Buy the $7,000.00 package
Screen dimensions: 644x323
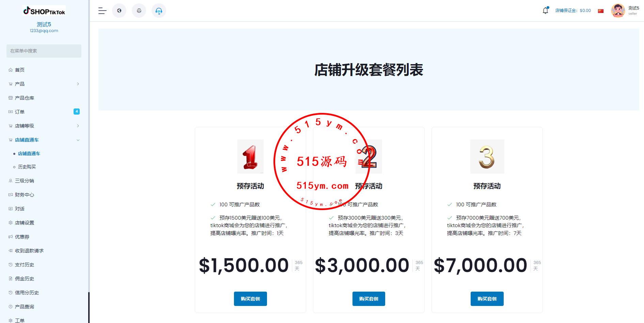tap(487, 299)
